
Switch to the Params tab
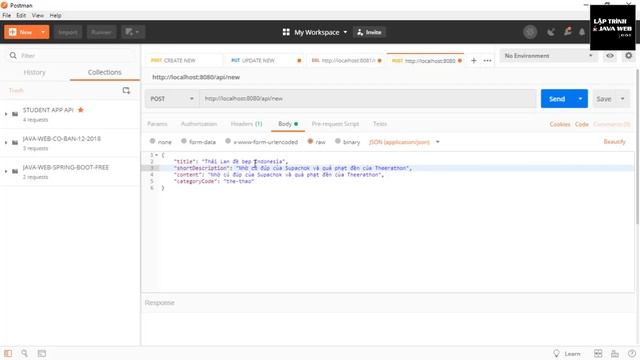(x=157, y=124)
